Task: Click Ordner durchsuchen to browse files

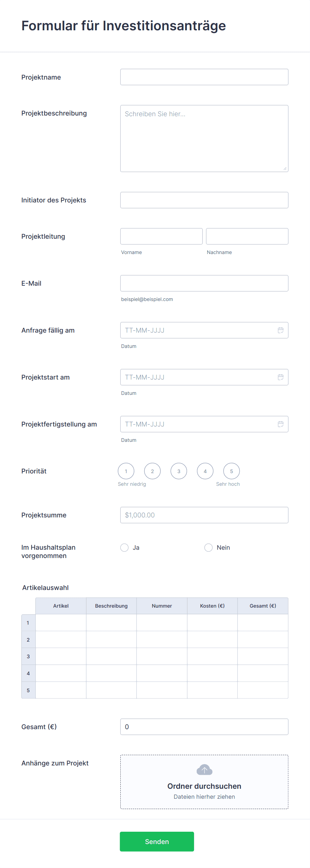Action: pyautogui.click(x=204, y=786)
